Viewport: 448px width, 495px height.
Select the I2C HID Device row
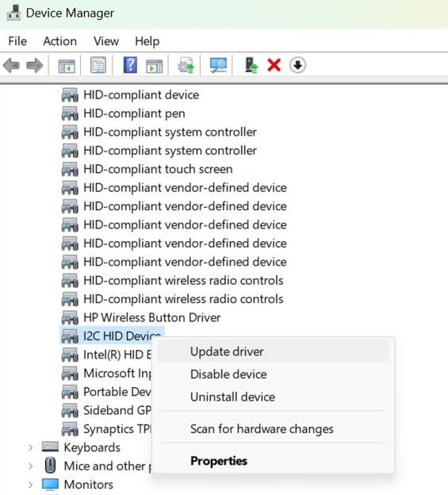(x=112, y=336)
